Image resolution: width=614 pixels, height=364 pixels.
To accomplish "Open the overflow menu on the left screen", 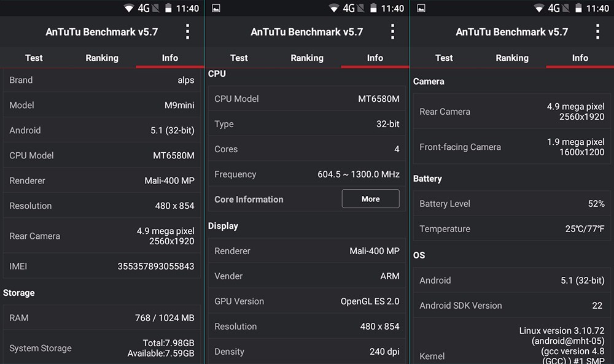I will click(x=187, y=32).
